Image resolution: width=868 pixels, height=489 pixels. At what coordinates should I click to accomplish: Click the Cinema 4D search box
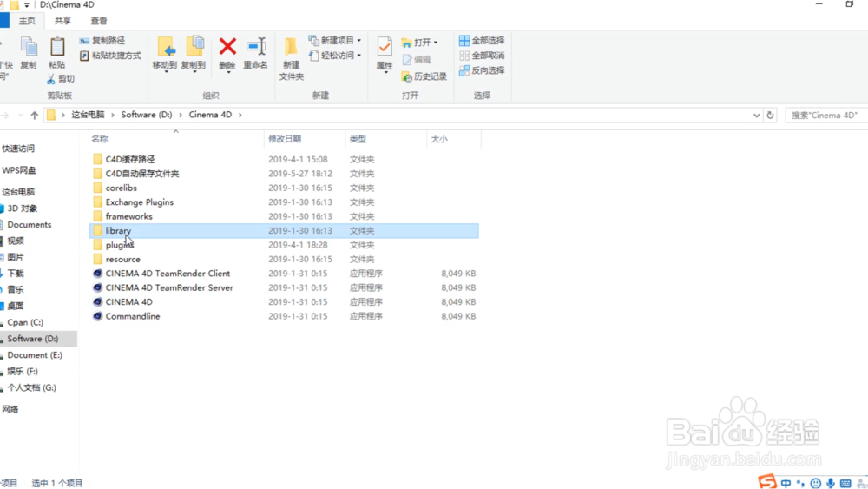tap(826, 116)
